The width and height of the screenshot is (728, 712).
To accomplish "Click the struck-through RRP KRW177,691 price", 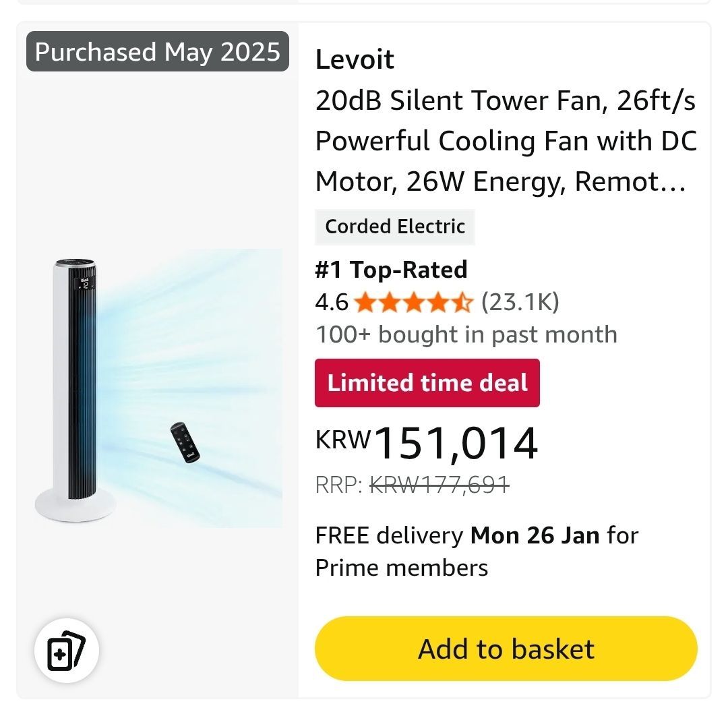I will click(440, 484).
